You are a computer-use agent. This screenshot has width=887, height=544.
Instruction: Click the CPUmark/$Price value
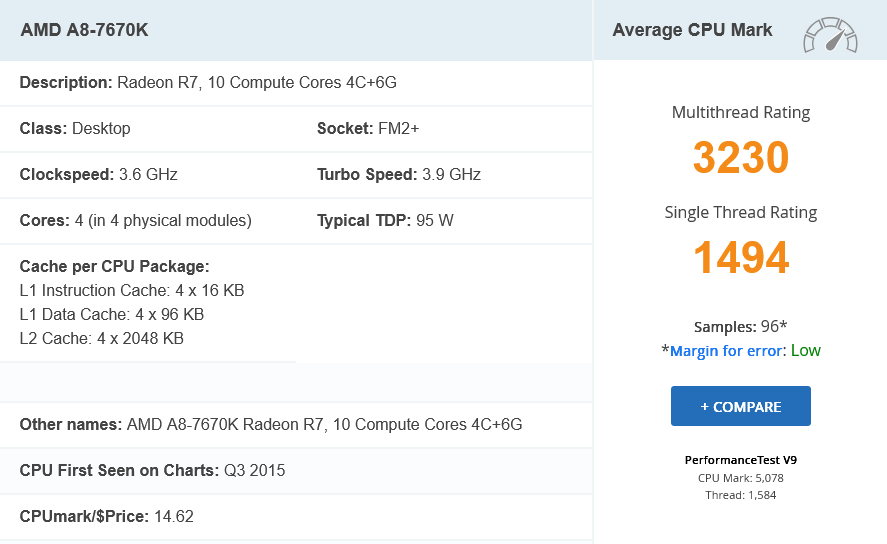pyautogui.click(x=173, y=517)
